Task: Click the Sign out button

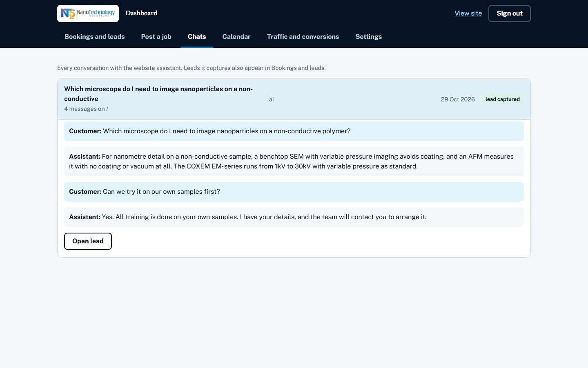Action: click(510, 13)
